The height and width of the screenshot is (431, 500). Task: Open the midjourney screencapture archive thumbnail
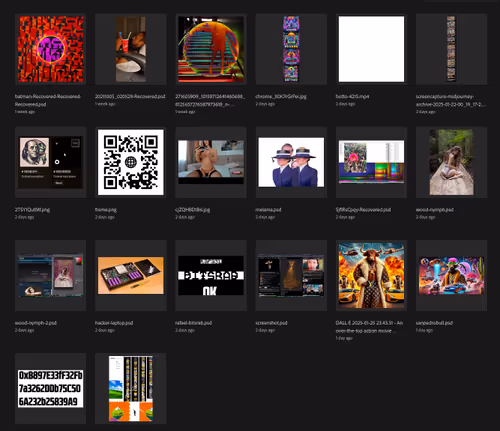pyautogui.click(x=451, y=49)
